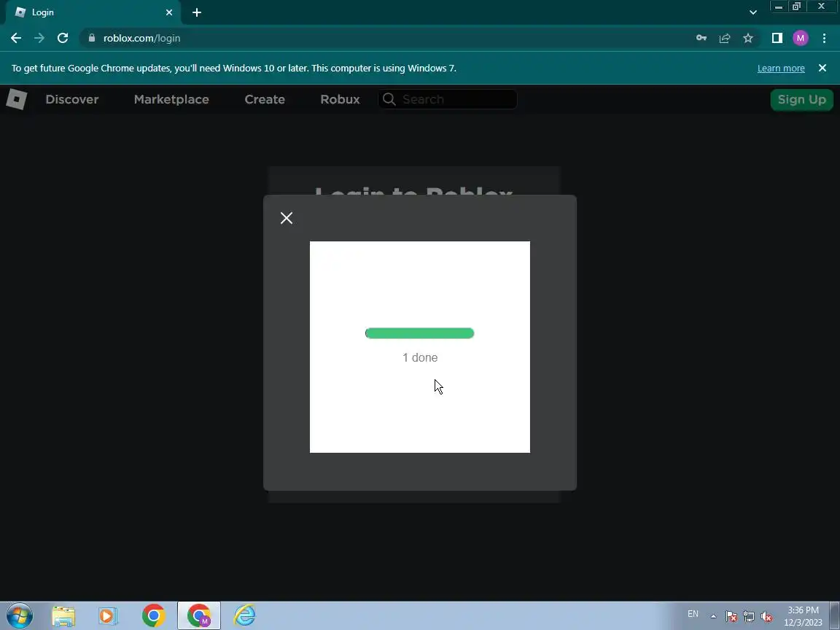
Task: Go to the Create page
Action: [265, 99]
